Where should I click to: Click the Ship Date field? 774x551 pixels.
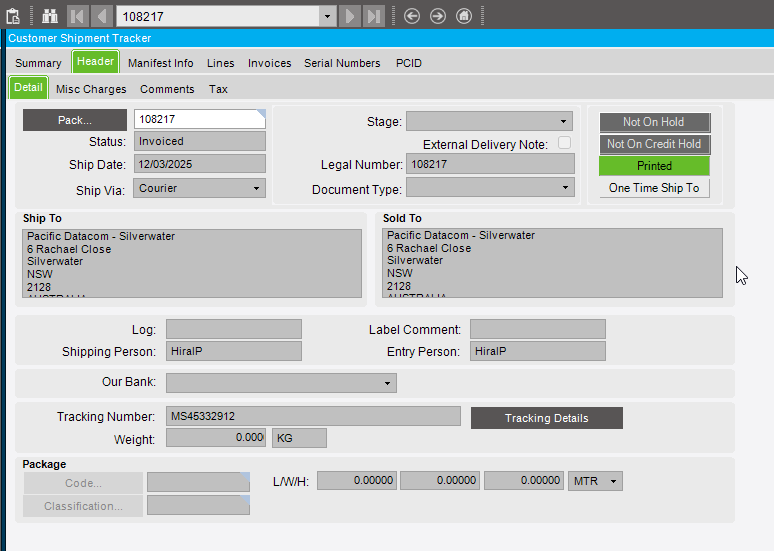click(x=199, y=164)
